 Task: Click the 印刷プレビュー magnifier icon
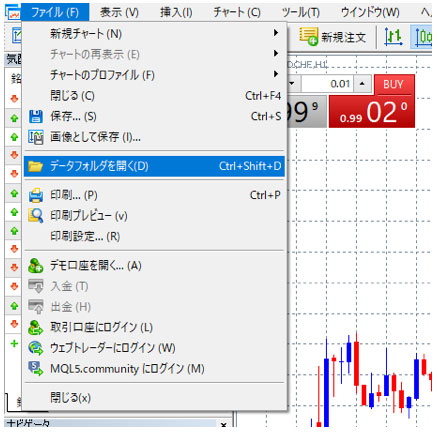point(36,216)
